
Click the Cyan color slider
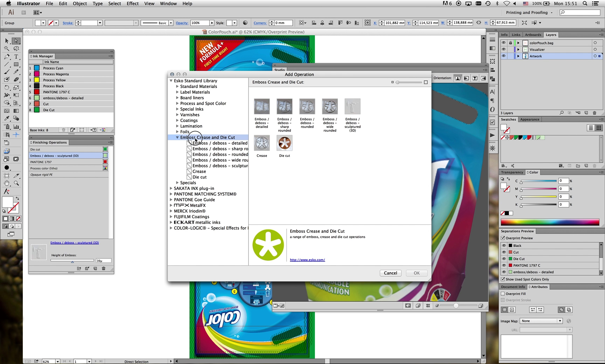point(538,181)
